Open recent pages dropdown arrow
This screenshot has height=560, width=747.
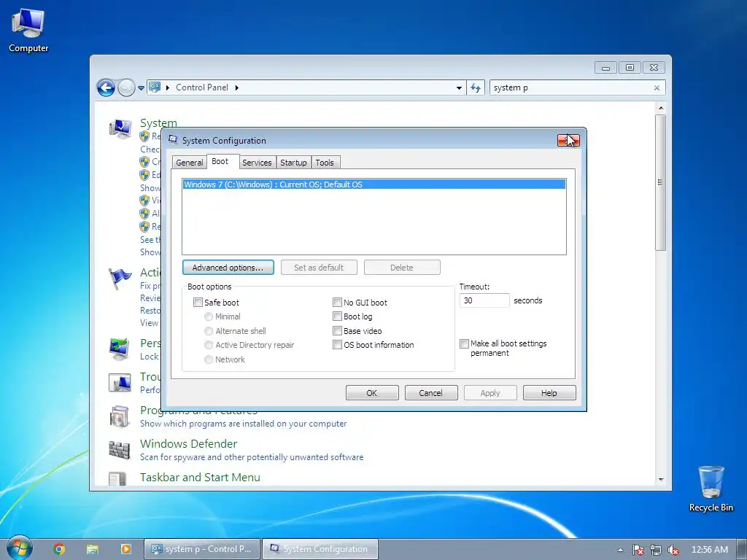[141, 88]
